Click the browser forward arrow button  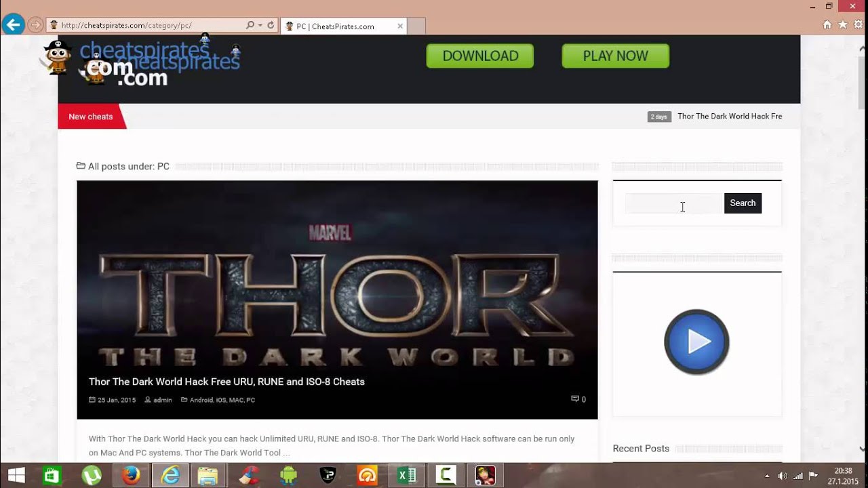coord(35,25)
